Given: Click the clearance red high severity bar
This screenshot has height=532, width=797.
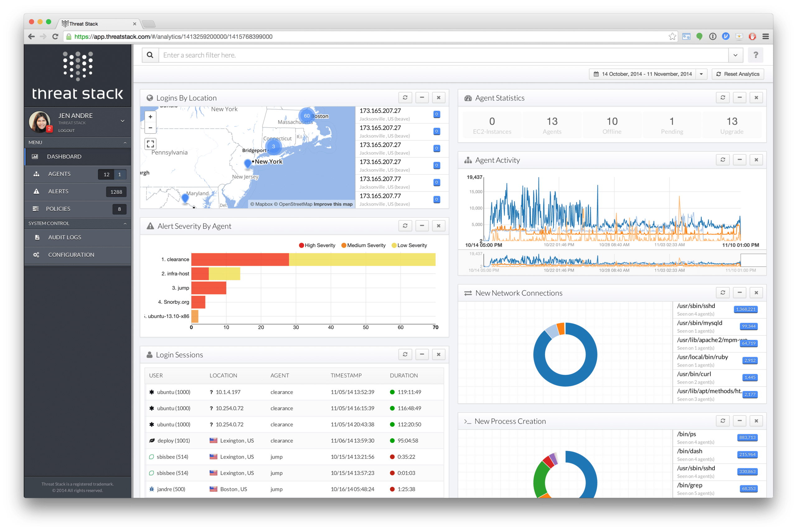Looking at the screenshot, I should click(x=240, y=259).
